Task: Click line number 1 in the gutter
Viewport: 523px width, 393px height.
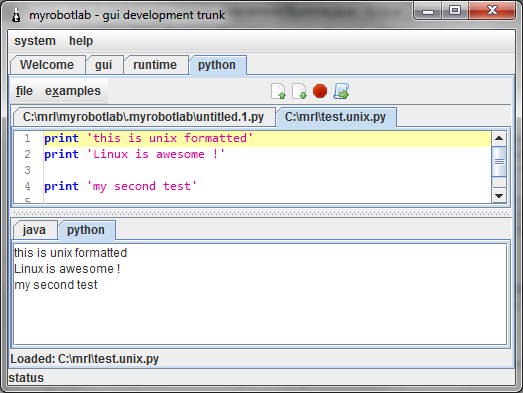Action: (x=27, y=138)
